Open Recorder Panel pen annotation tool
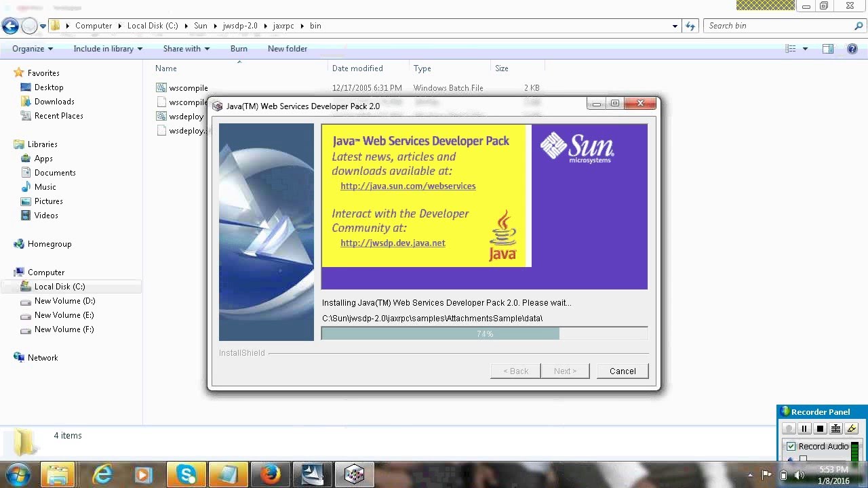868x488 pixels. coord(852,429)
